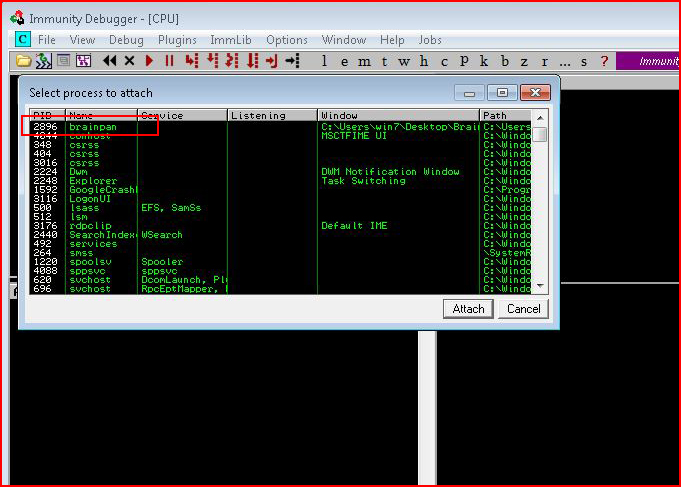Open file with the folder toolbar icon

pyautogui.click(x=23, y=61)
